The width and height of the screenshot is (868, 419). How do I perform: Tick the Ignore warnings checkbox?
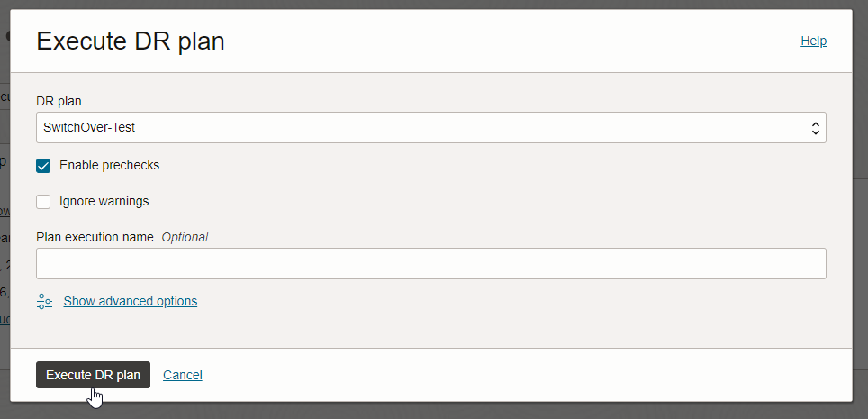(43, 202)
